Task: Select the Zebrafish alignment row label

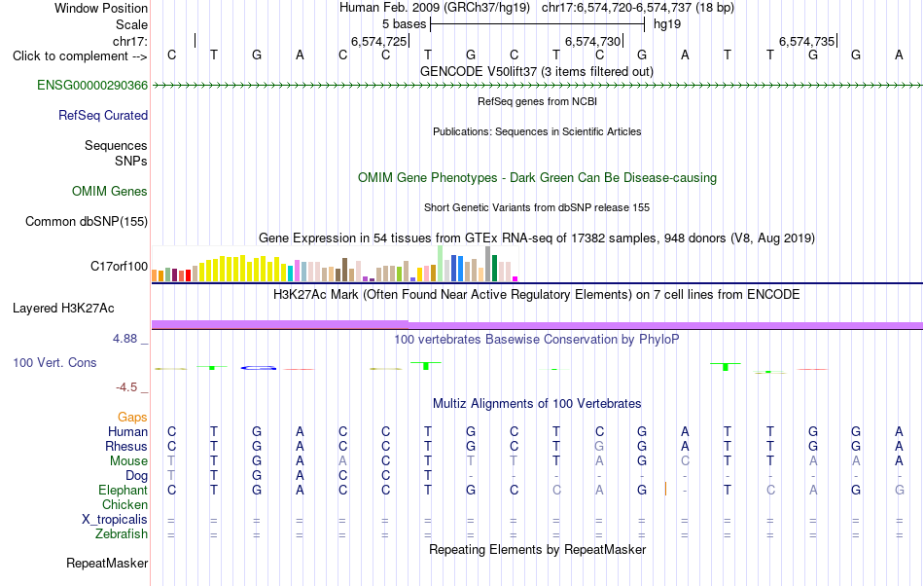Action: tap(122, 534)
